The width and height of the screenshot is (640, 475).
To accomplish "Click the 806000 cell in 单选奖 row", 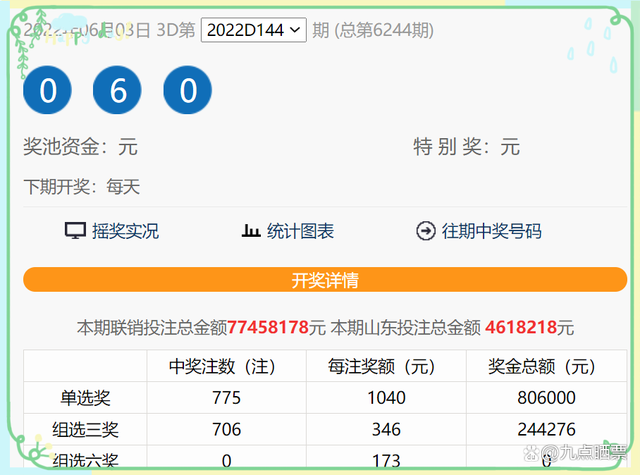I will 547,397.
